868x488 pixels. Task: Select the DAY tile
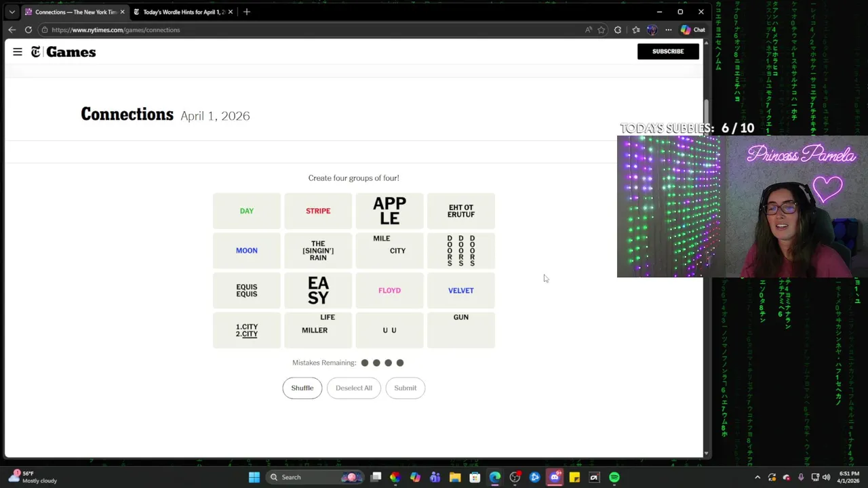247,211
